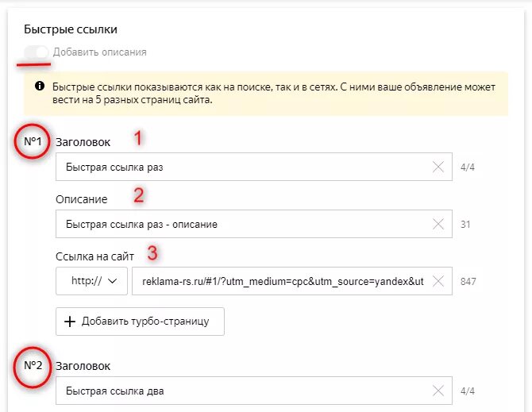Click the '31' character counter
The width and height of the screenshot is (532, 412).
click(x=465, y=225)
